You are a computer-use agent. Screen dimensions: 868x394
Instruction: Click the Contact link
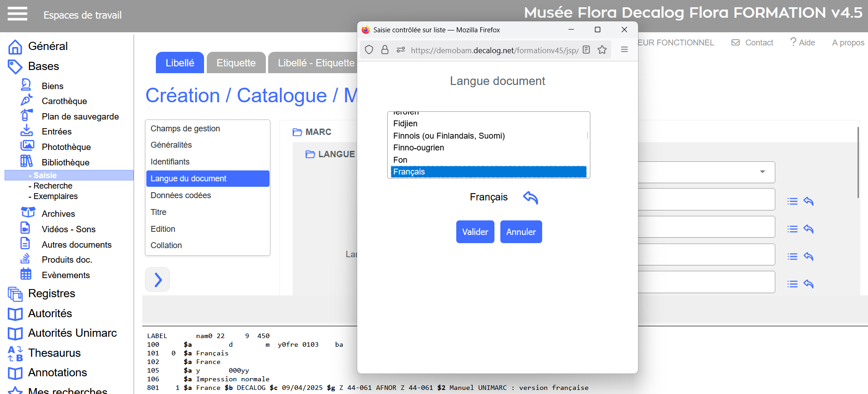pyautogui.click(x=753, y=43)
